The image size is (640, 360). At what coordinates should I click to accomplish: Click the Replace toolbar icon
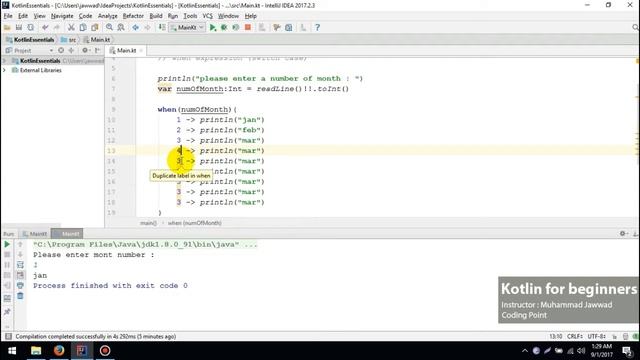[121, 27]
